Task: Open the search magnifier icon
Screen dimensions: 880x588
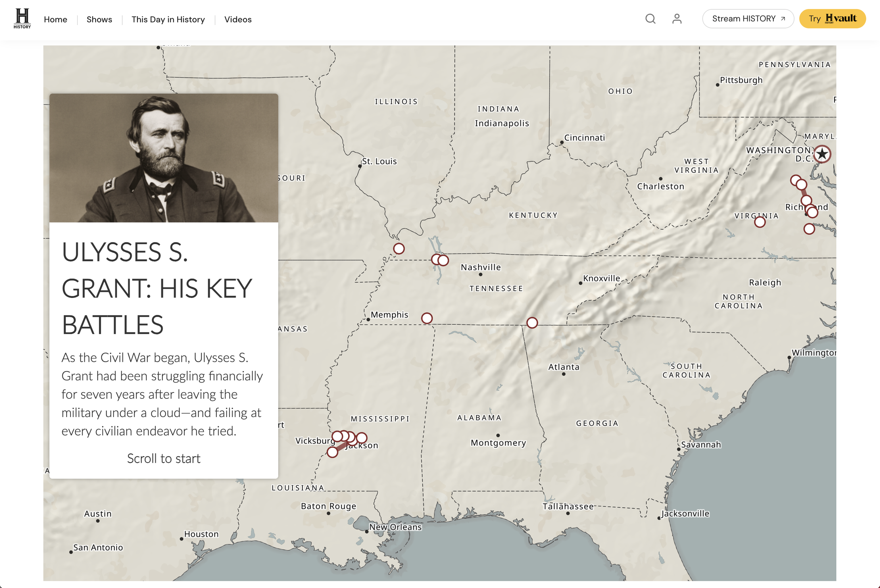Action: [x=650, y=19]
